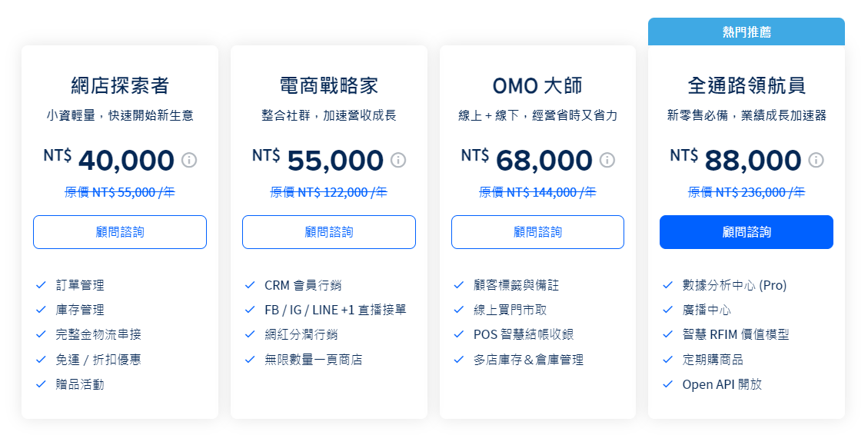The image size is (868, 435).
Task: Click strikethrough 原價 NT$ 236,000 /年 text
Action: click(x=747, y=192)
